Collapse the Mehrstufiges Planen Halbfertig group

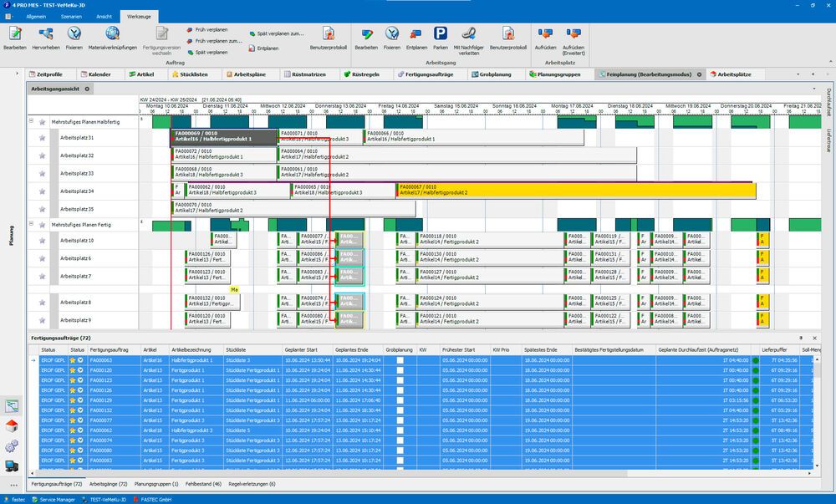click(31, 121)
